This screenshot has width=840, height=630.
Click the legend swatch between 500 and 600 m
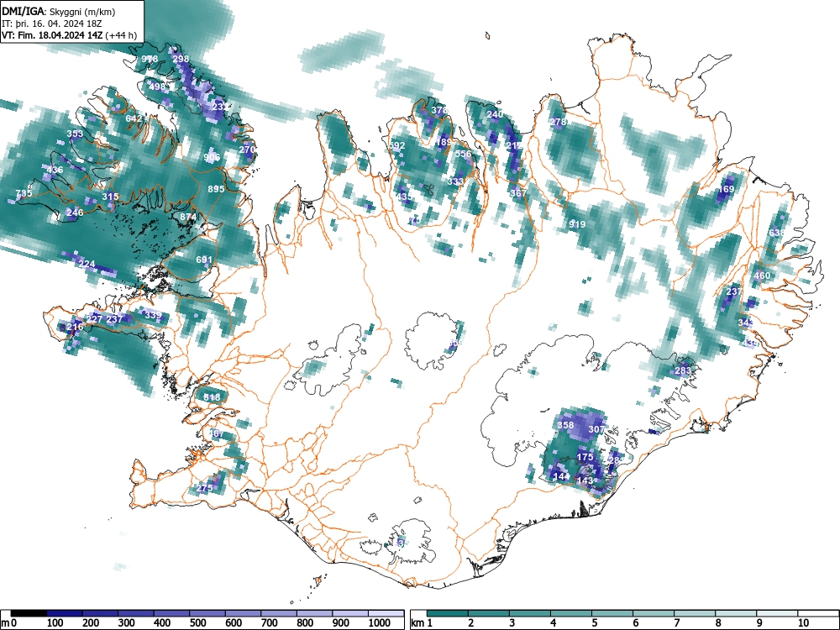207,613
